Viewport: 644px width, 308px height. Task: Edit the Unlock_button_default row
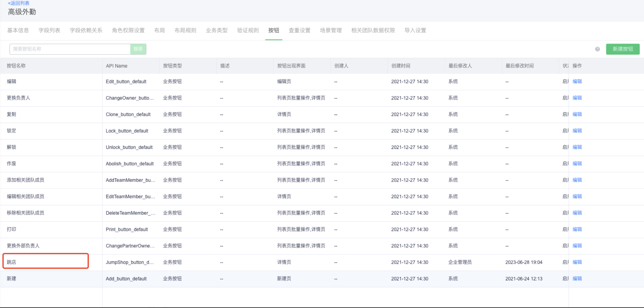pyautogui.click(x=577, y=147)
